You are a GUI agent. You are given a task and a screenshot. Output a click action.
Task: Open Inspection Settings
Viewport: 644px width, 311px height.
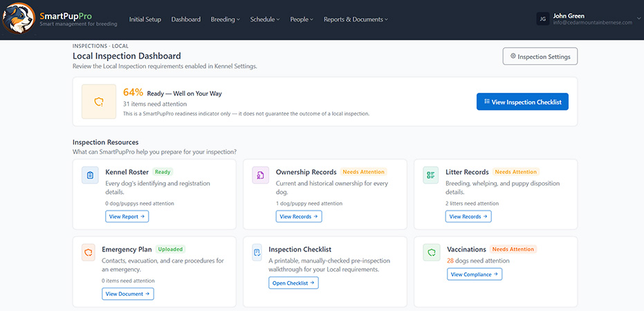tap(540, 56)
